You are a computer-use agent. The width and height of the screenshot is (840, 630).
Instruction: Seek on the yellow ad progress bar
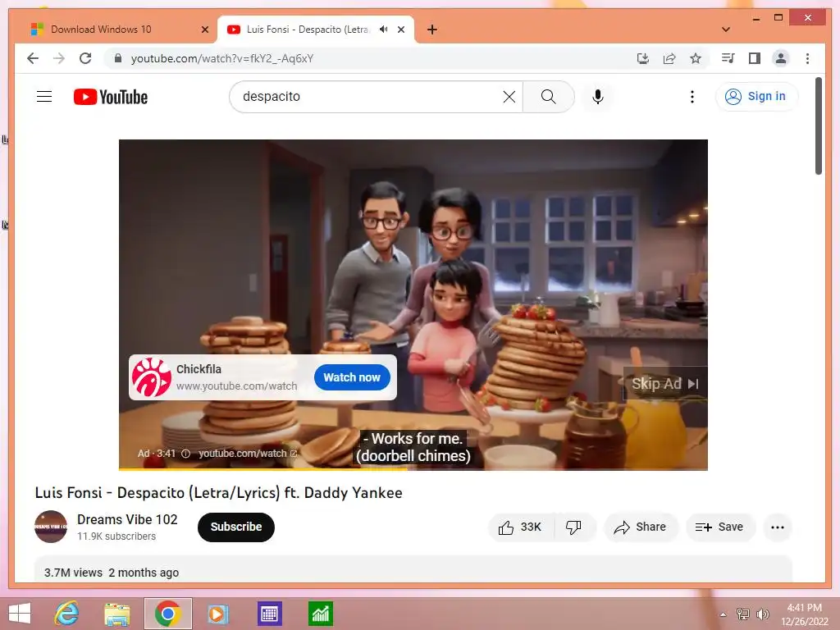[x=413, y=469]
